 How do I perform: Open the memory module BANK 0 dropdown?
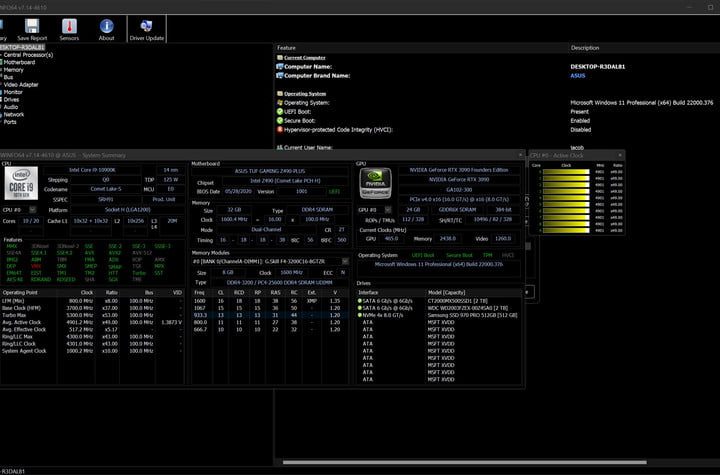tap(345, 261)
